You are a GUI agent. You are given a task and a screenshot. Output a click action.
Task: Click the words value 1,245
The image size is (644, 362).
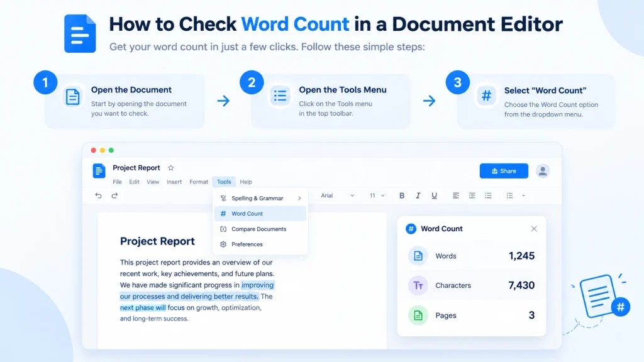pos(521,256)
